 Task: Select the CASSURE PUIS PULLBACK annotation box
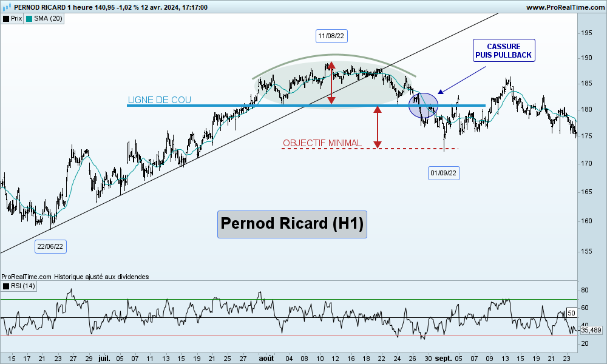pos(504,51)
